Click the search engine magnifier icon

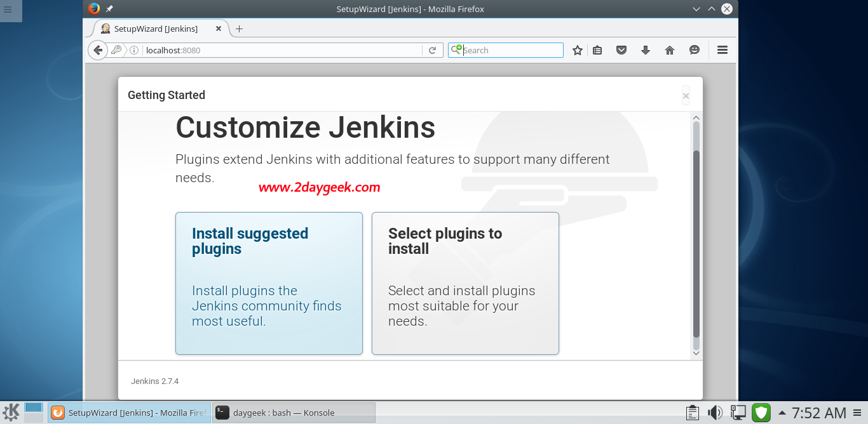[x=456, y=50]
